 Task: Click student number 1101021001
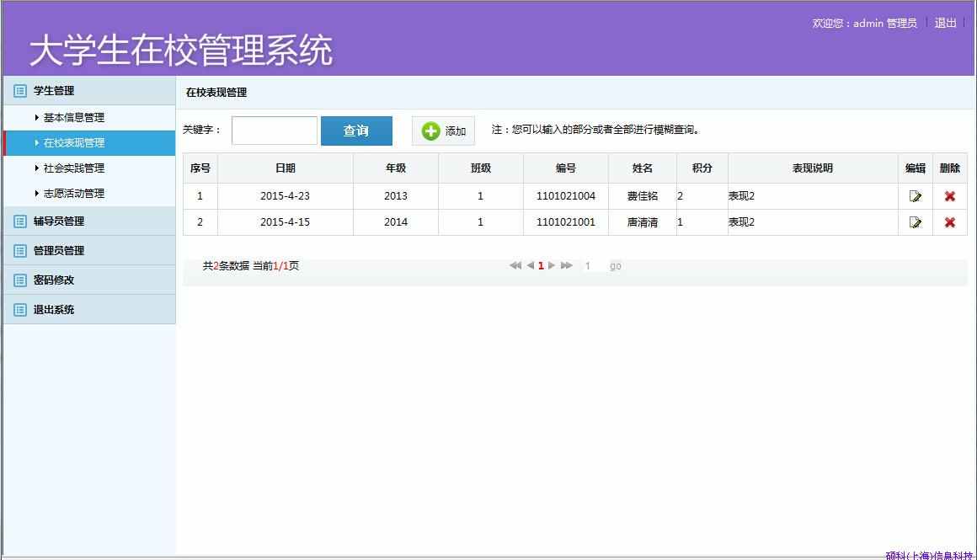(x=566, y=222)
